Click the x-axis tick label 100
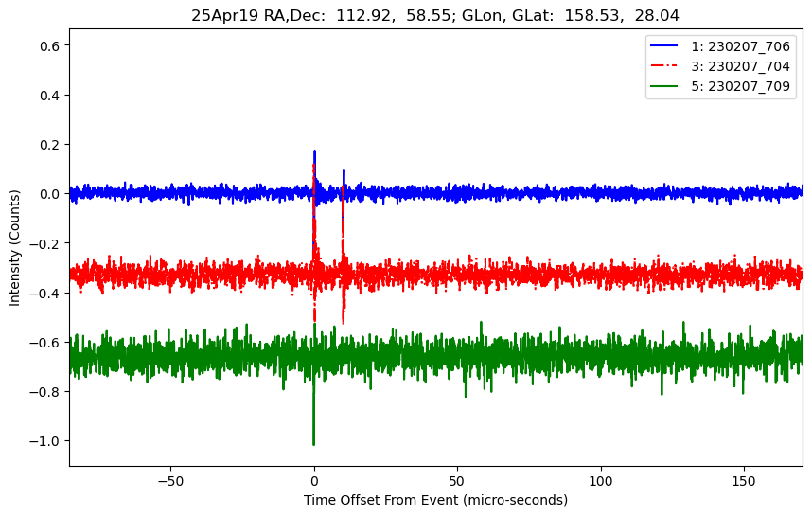812x516 pixels. point(601,481)
